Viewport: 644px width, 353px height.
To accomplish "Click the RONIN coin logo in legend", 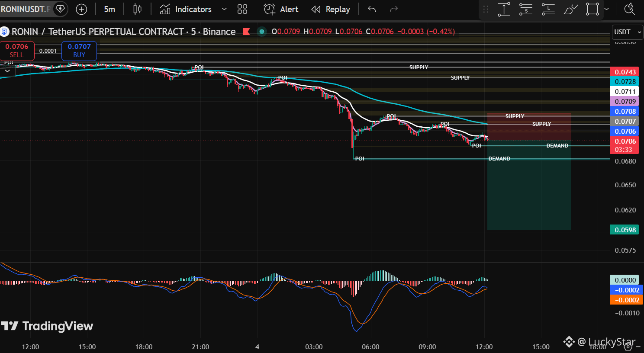I will pyautogui.click(x=4, y=32).
